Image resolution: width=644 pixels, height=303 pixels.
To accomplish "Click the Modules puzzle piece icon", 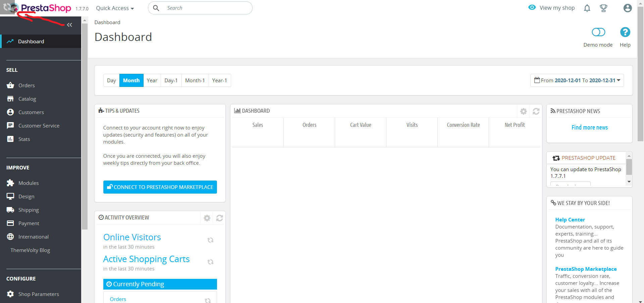I will coord(10,183).
